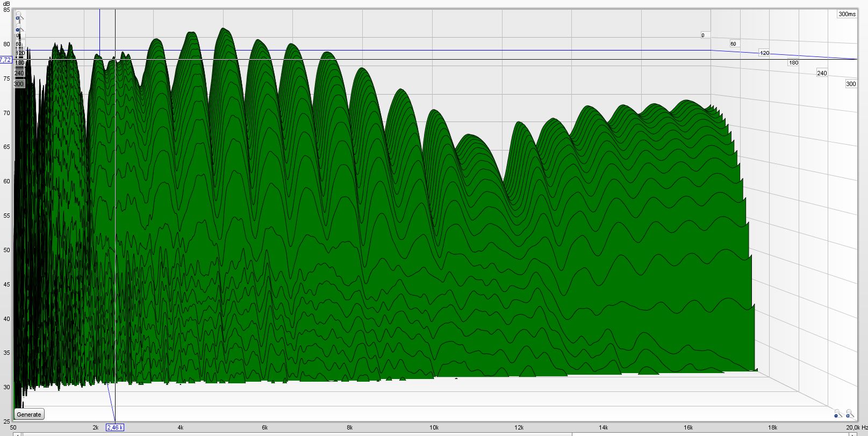This screenshot has width=868, height=436.
Task: Click the 40 dB level axis tick
Action: click(6, 319)
